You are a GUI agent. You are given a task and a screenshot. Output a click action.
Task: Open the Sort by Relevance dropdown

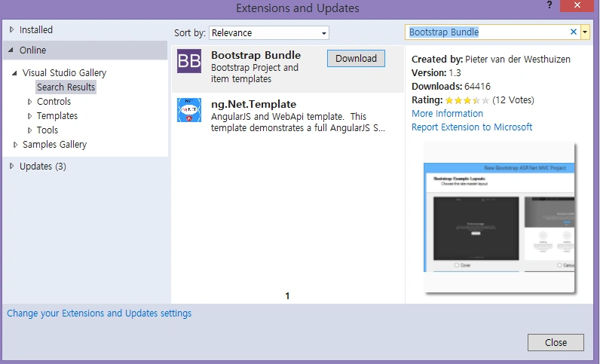click(x=269, y=33)
